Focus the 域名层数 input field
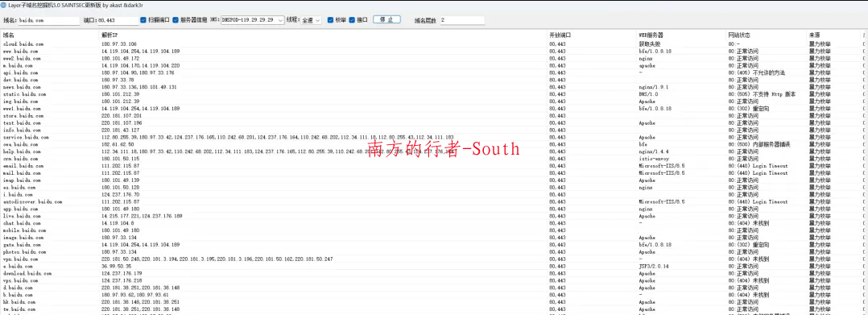Image resolution: width=868 pixels, height=315 pixels. [x=461, y=20]
